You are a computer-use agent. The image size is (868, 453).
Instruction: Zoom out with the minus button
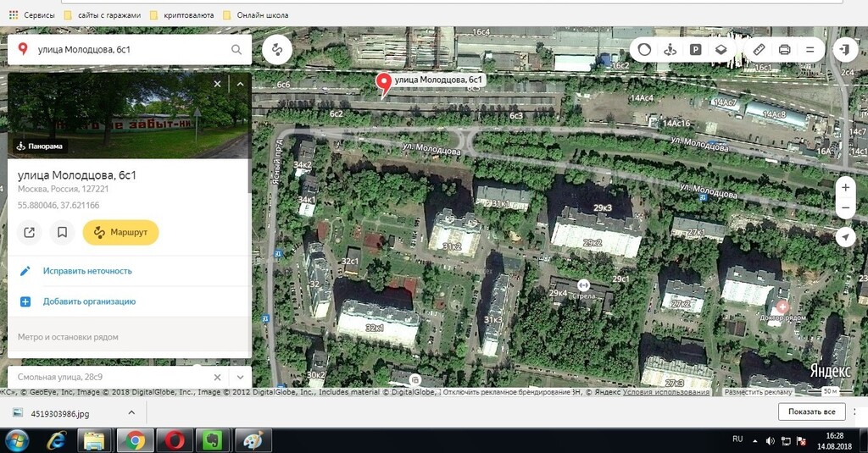click(845, 207)
